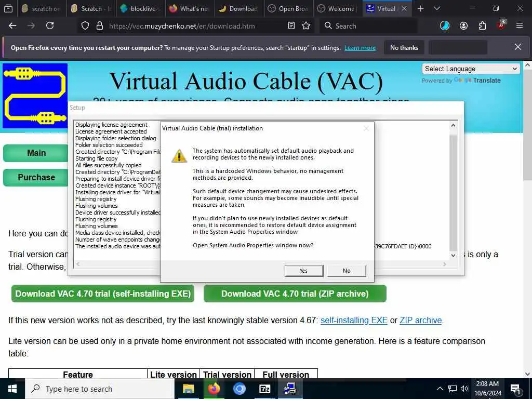
Task: Close the active Virtual Audio Cable tab
Action: [404, 9]
